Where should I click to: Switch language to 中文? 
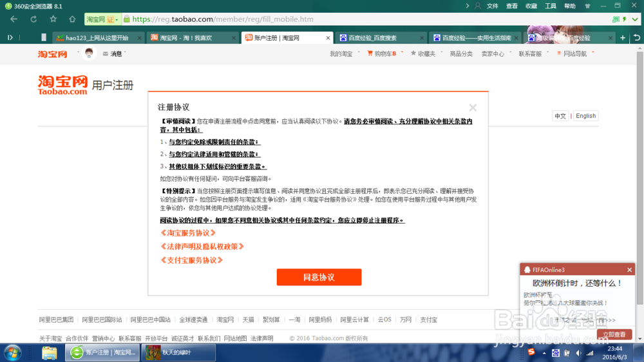tap(560, 116)
